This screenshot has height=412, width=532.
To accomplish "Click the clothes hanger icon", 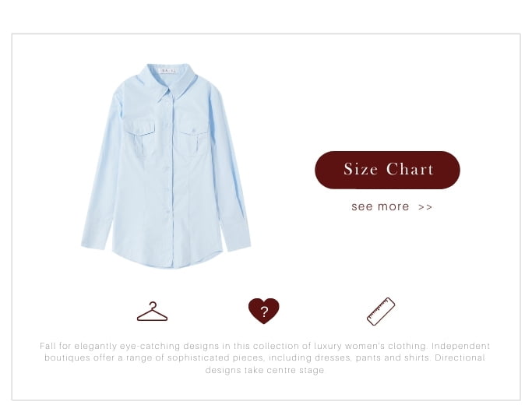I will pos(152,312).
